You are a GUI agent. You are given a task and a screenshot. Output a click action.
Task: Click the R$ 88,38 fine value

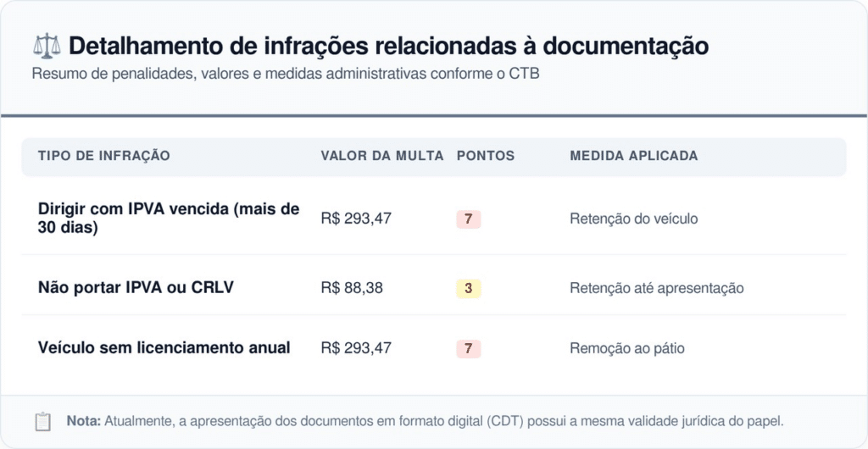click(x=352, y=288)
